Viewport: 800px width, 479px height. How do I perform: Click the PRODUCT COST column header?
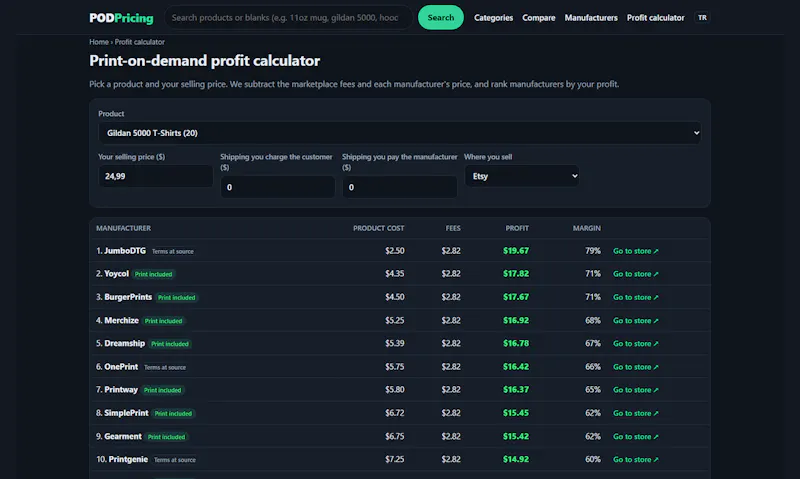[379, 229]
